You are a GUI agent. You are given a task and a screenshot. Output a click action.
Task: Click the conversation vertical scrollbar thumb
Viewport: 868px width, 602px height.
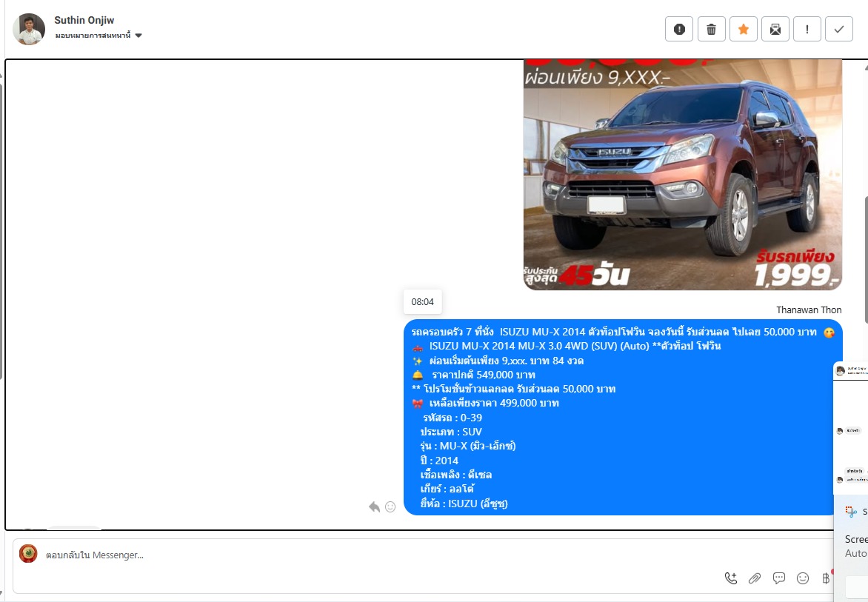click(866, 260)
